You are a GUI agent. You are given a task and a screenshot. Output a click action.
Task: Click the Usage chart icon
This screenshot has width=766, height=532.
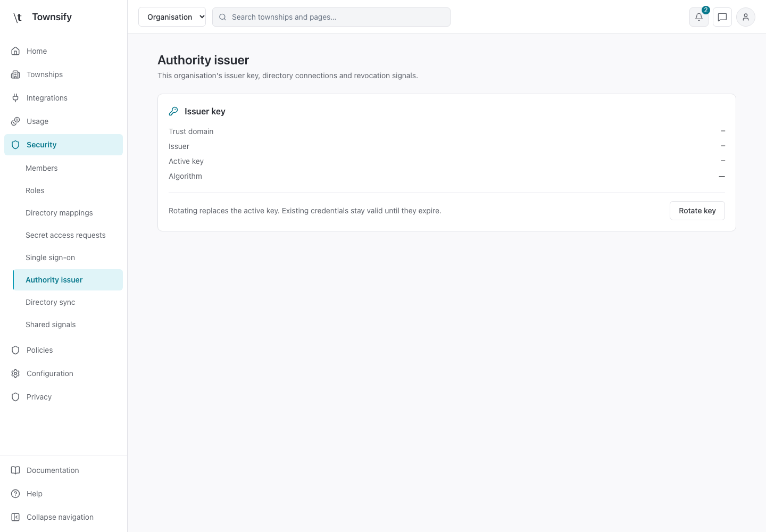click(x=15, y=121)
